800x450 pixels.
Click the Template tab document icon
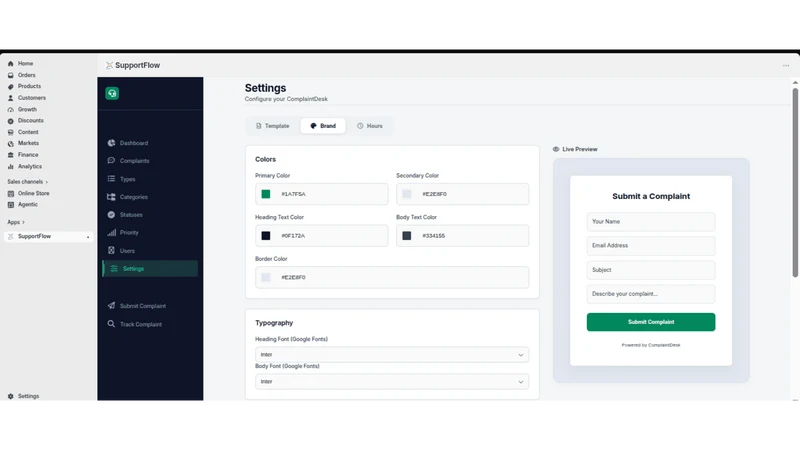pyautogui.click(x=259, y=126)
